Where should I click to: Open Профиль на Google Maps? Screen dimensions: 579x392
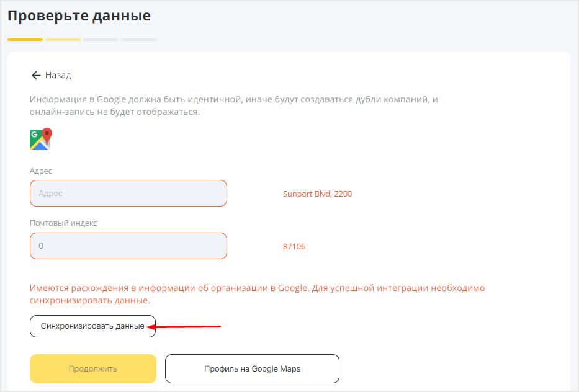tap(252, 369)
